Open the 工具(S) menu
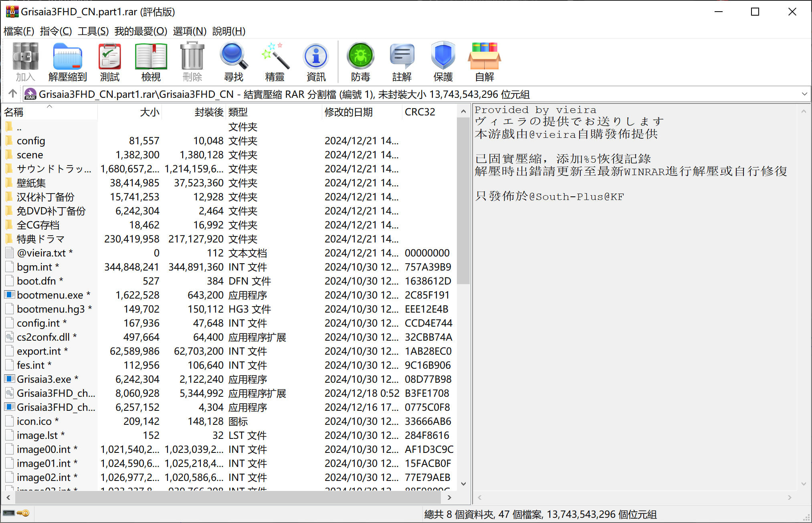This screenshot has width=812, height=523. pyautogui.click(x=93, y=31)
